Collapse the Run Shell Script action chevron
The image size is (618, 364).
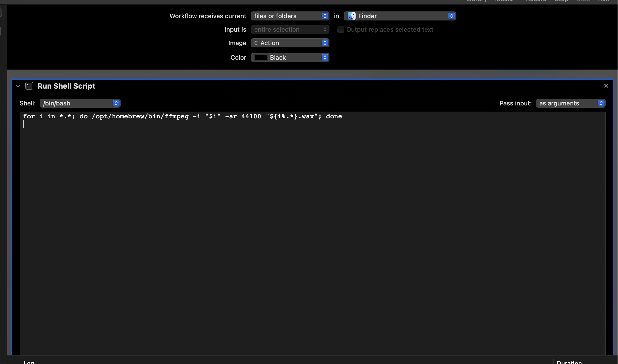click(18, 86)
